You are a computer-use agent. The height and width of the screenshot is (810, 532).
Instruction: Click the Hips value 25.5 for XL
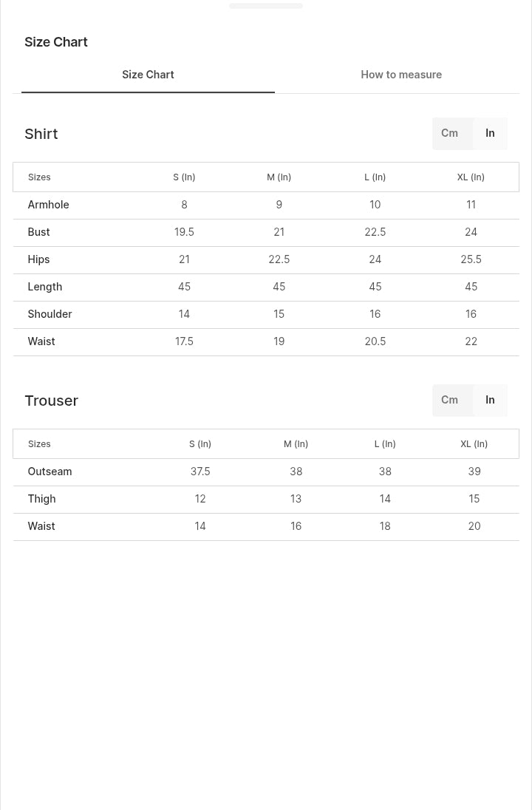click(471, 259)
